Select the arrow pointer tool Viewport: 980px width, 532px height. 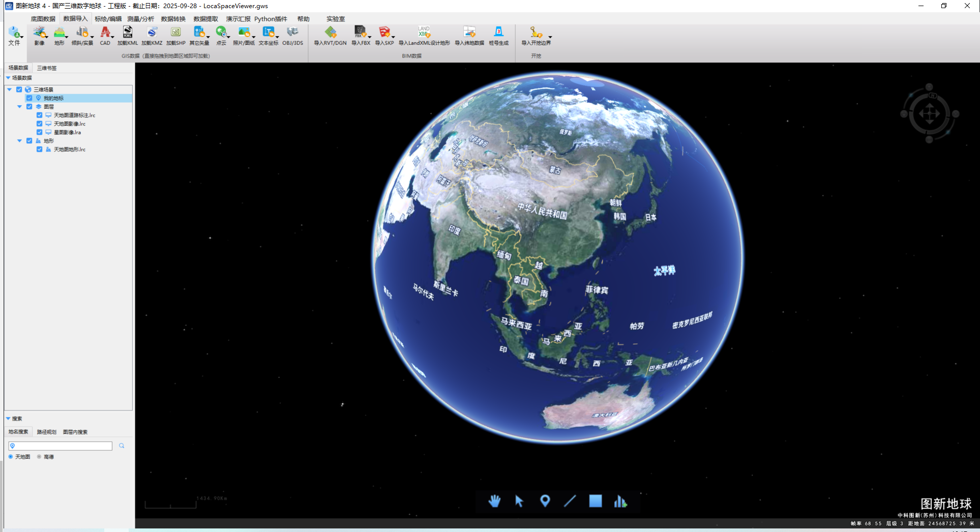(519, 501)
